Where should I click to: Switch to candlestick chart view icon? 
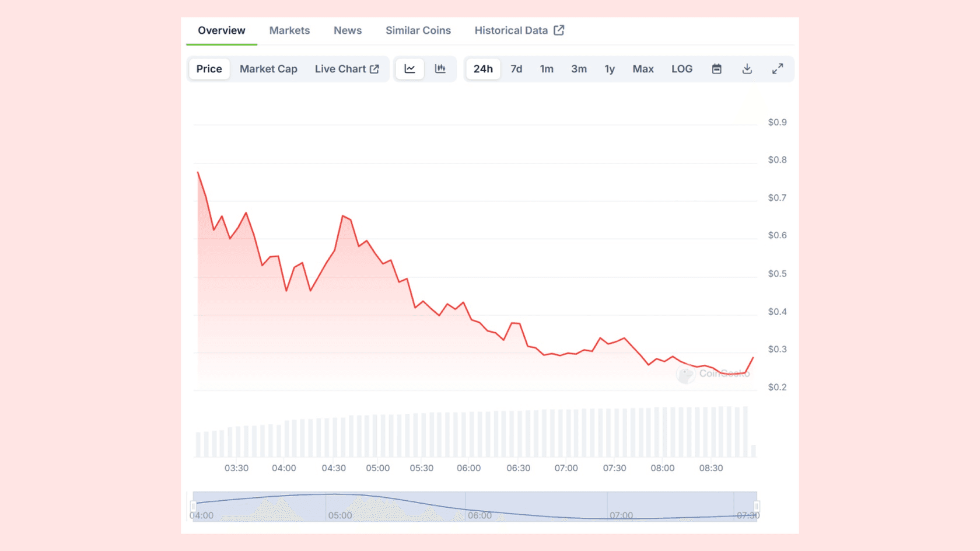pos(440,69)
